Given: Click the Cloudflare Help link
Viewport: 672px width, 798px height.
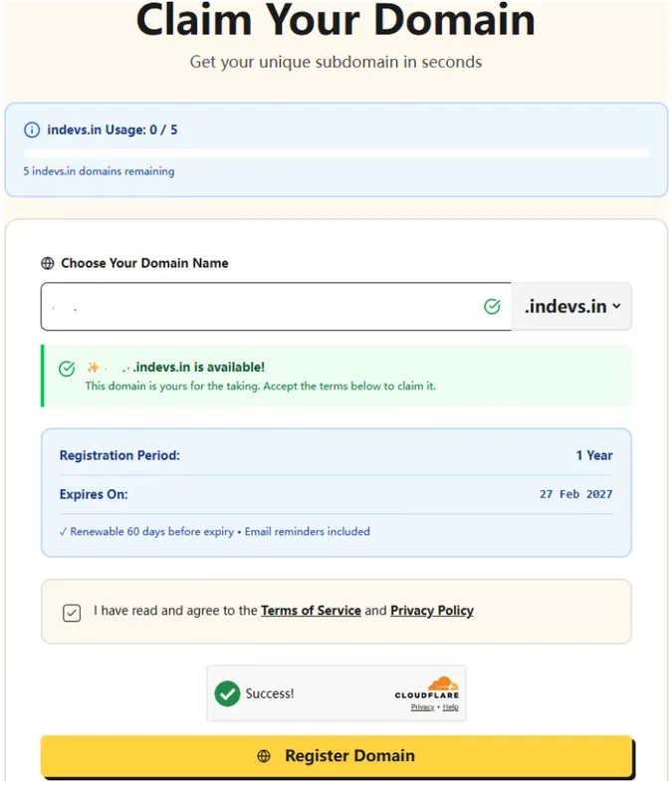Looking at the screenshot, I should (451, 707).
